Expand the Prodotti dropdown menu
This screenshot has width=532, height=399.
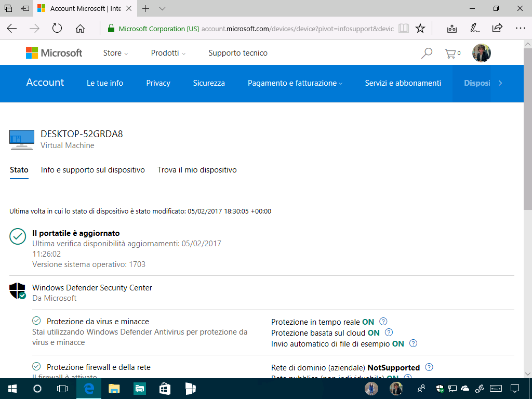point(168,53)
